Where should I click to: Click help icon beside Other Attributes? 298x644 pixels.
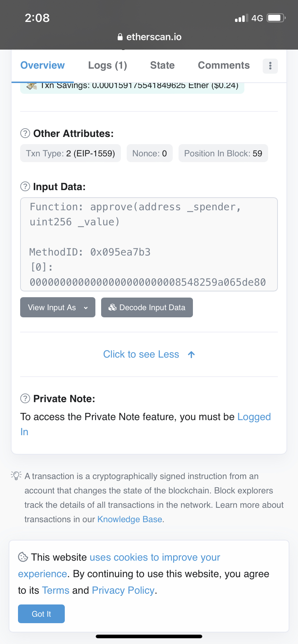coord(25,133)
